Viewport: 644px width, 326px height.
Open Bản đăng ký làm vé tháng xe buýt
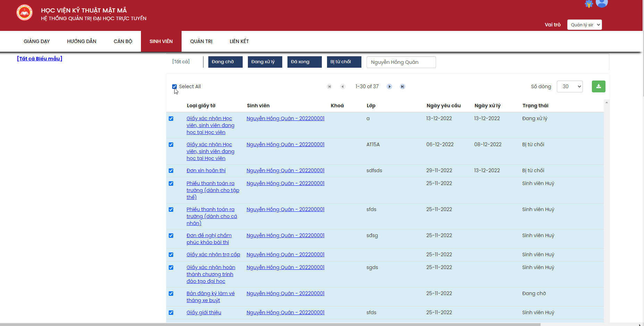pyautogui.click(x=210, y=297)
